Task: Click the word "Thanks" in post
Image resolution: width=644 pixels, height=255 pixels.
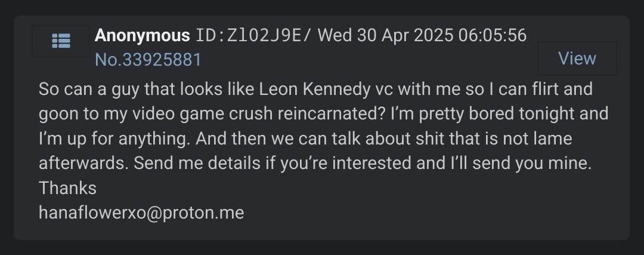Action: coord(67,188)
